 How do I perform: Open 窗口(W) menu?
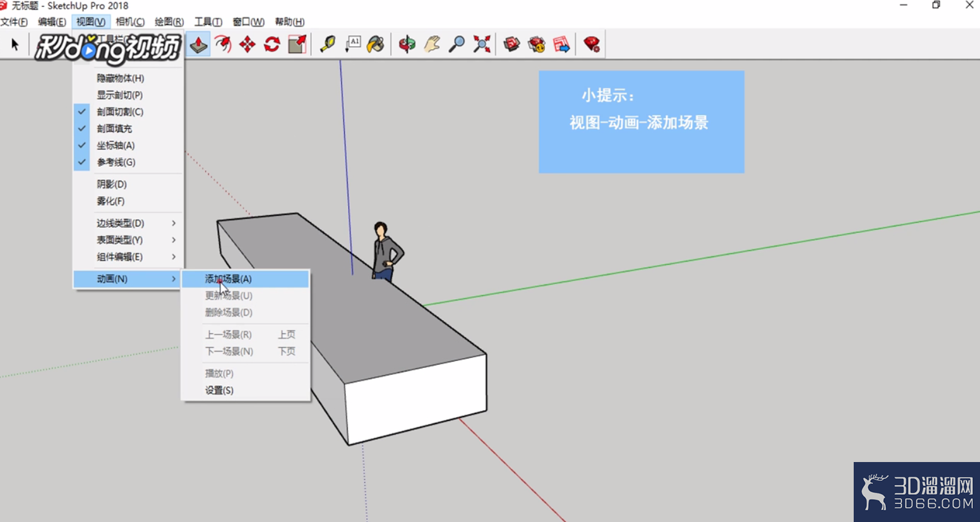248,21
